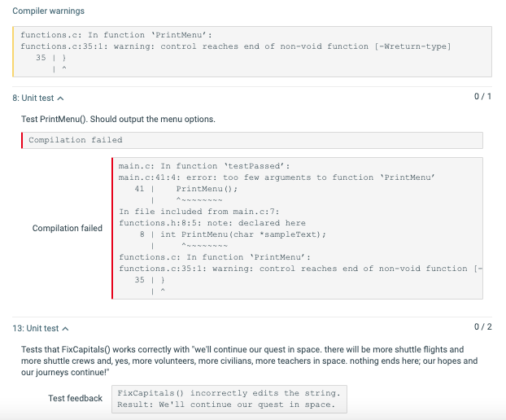Click the 'Test PrintMenu(). Should output the menu options.' text
This screenshot has width=506, height=420.
118,119
